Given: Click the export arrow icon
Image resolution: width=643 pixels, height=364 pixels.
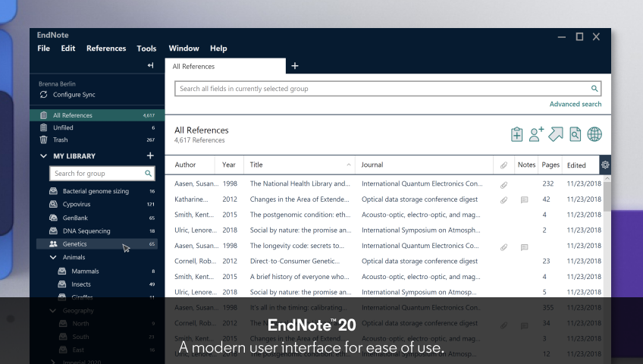Looking at the screenshot, I should click(x=556, y=134).
